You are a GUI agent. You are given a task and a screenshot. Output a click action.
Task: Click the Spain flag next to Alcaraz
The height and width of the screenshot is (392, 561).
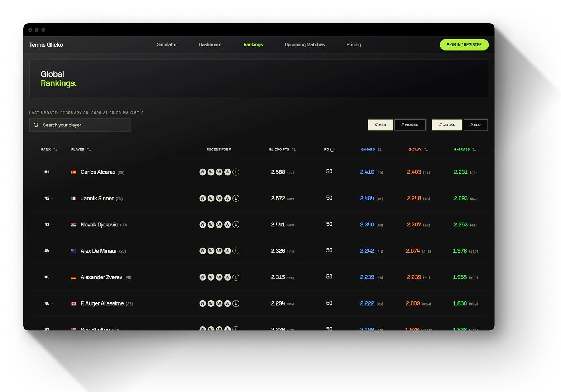point(74,172)
